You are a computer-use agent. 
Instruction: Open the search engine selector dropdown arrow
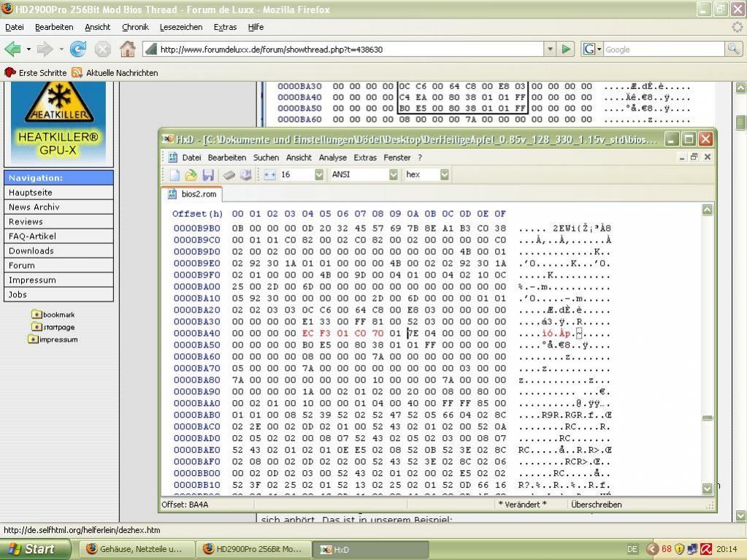point(599,49)
